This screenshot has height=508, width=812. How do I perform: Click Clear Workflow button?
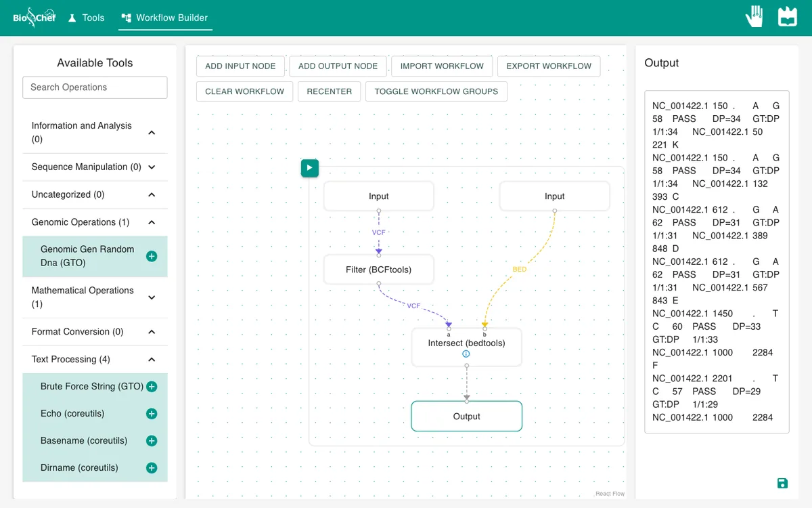point(245,91)
